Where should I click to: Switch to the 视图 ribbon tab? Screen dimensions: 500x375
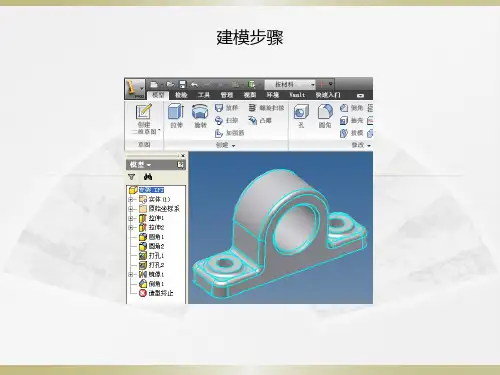click(250, 95)
